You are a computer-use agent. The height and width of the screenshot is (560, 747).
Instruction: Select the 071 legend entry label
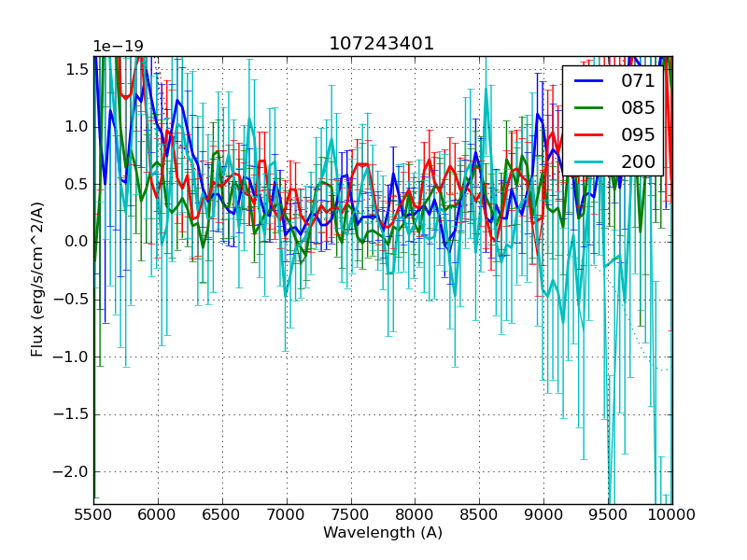[x=638, y=81]
